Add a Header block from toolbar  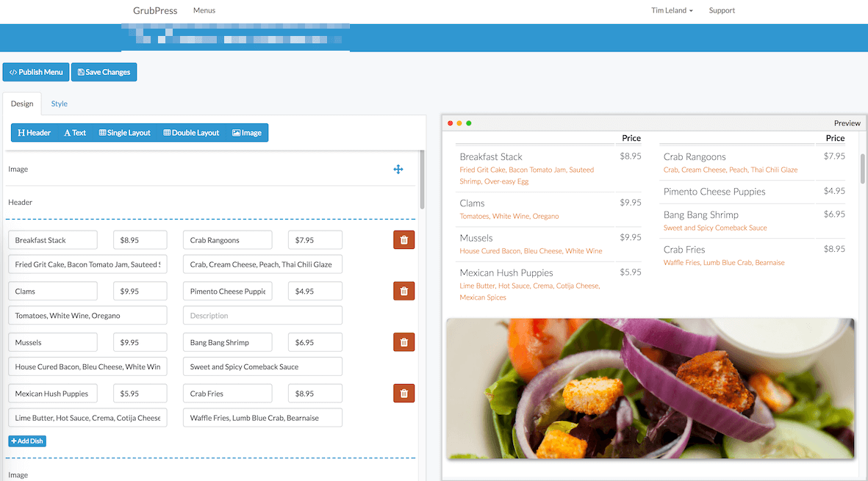coord(35,133)
